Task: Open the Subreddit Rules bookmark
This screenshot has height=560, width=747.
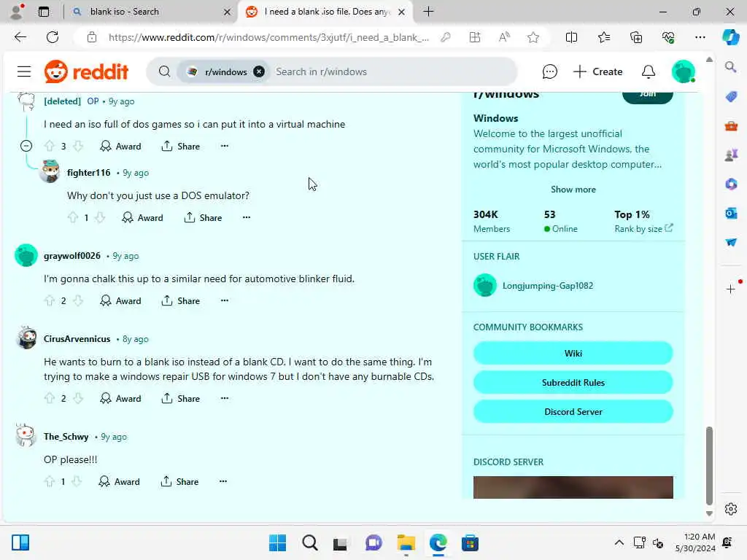Action: pyautogui.click(x=573, y=382)
